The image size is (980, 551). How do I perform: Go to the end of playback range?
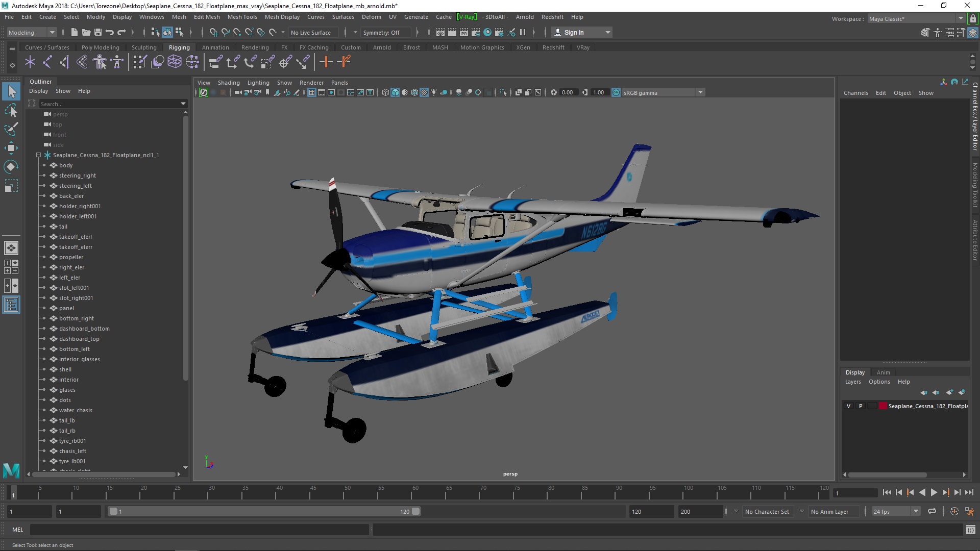point(969,493)
